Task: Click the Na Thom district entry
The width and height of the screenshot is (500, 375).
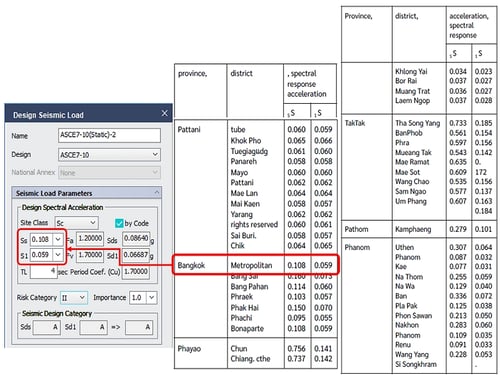Action: 409,277
